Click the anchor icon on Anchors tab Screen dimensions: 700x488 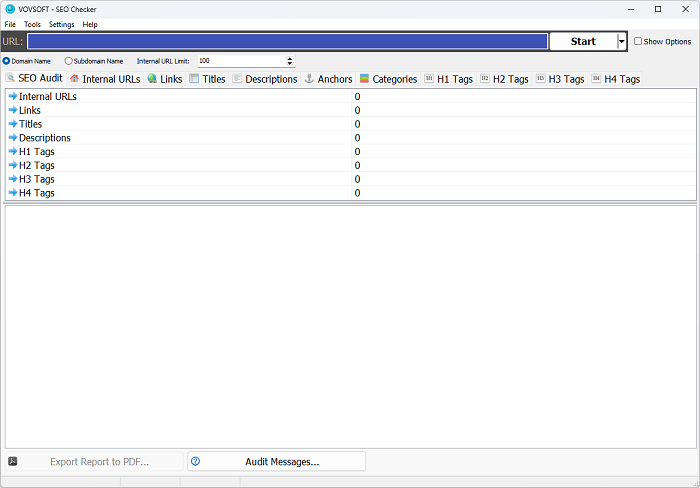[x=309, y=79]
